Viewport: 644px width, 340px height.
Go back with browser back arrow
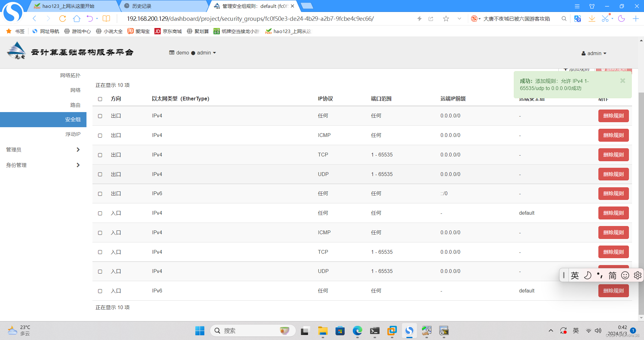tap(35, 19)
